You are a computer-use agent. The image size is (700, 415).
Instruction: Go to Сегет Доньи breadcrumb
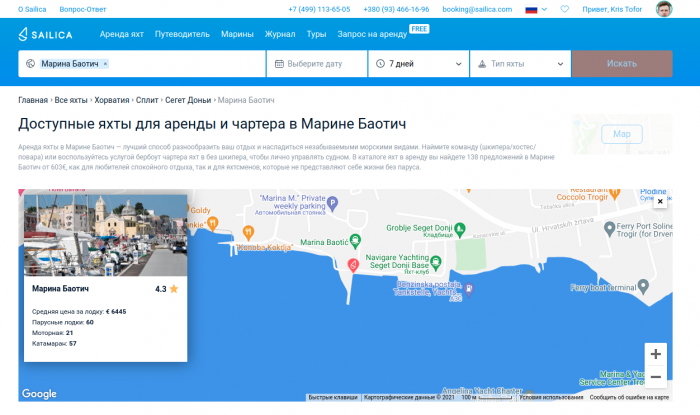click(188, 100)
